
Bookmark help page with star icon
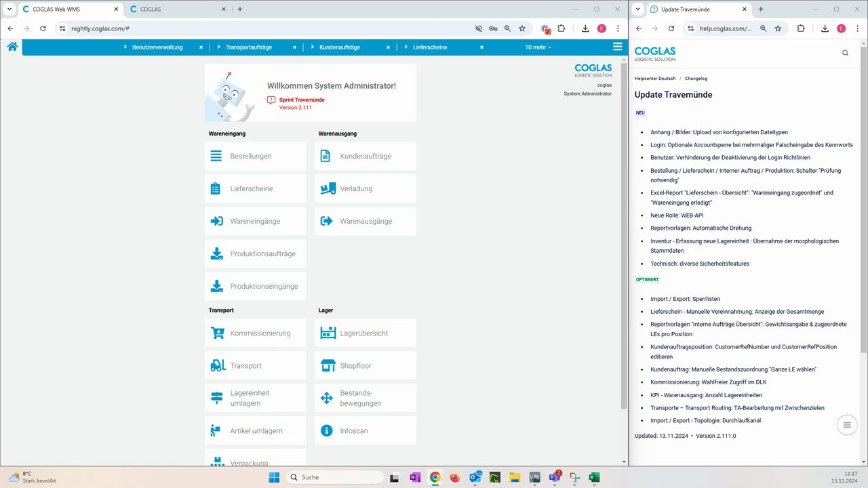[778, 28]
